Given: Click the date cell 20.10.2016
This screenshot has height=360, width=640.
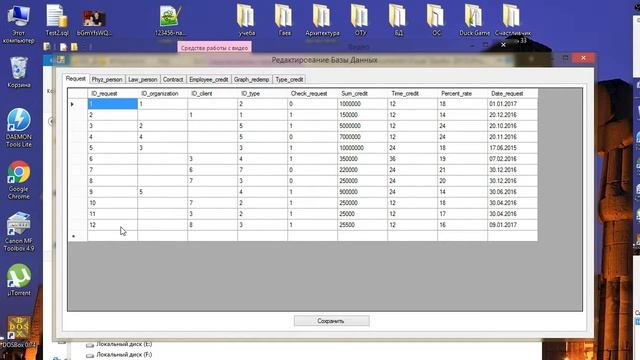Looking at the screenshot, I should point(512,126).
